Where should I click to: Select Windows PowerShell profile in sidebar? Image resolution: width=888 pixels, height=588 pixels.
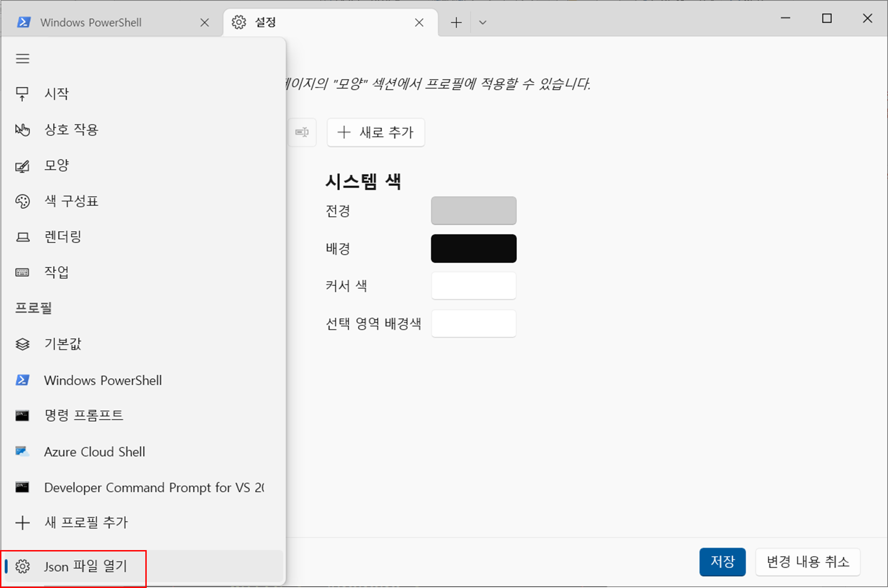point(103,380)
